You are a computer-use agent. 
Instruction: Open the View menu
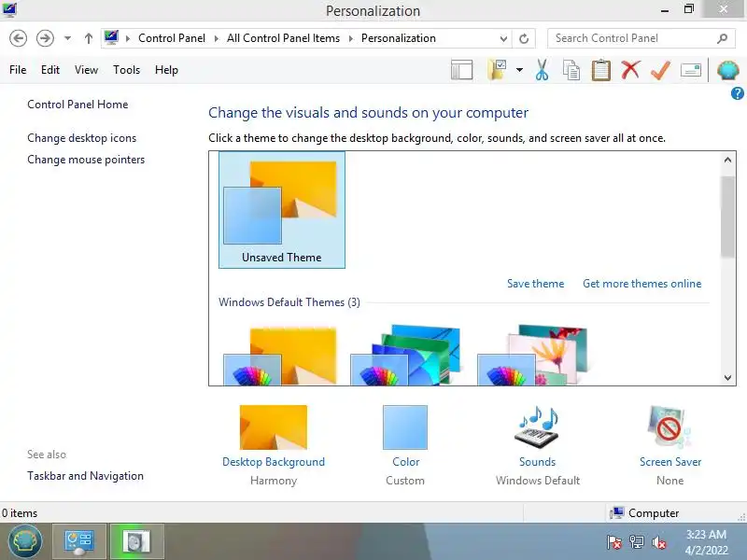click(86, 70)
